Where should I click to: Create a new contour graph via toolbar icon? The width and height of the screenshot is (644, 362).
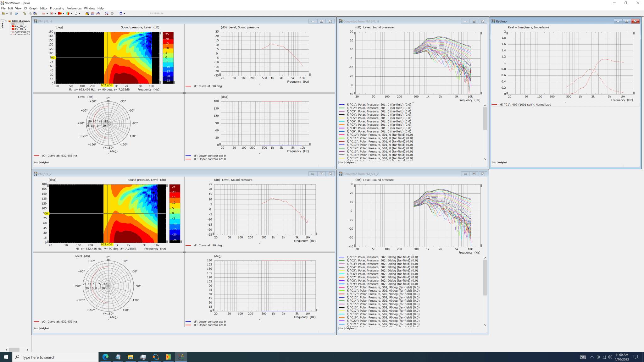point(60,14)
